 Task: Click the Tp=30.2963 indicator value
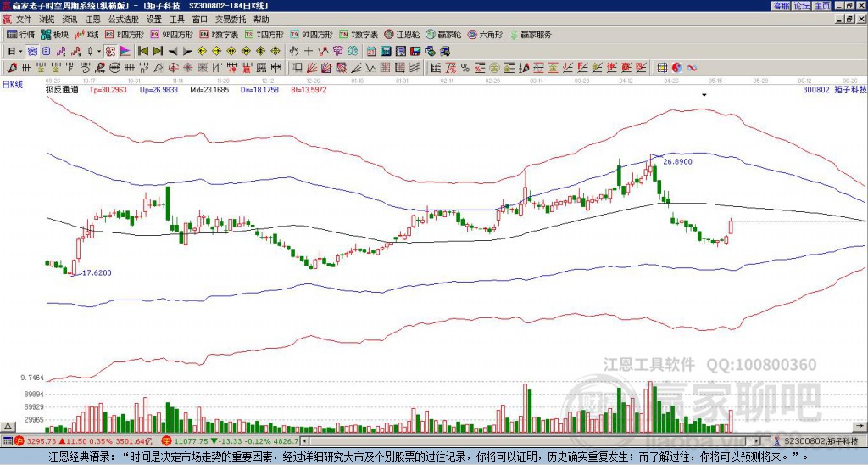pos(108,89)
